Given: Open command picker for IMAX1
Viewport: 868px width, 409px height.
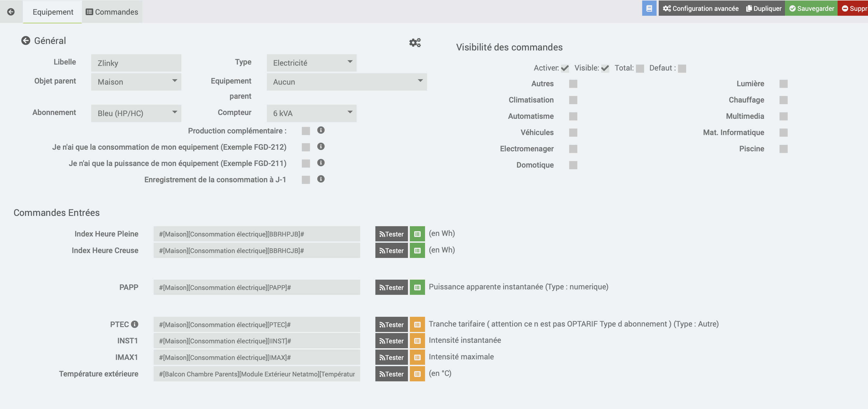Looking at the screenshot, I should (x=417, y=357).
